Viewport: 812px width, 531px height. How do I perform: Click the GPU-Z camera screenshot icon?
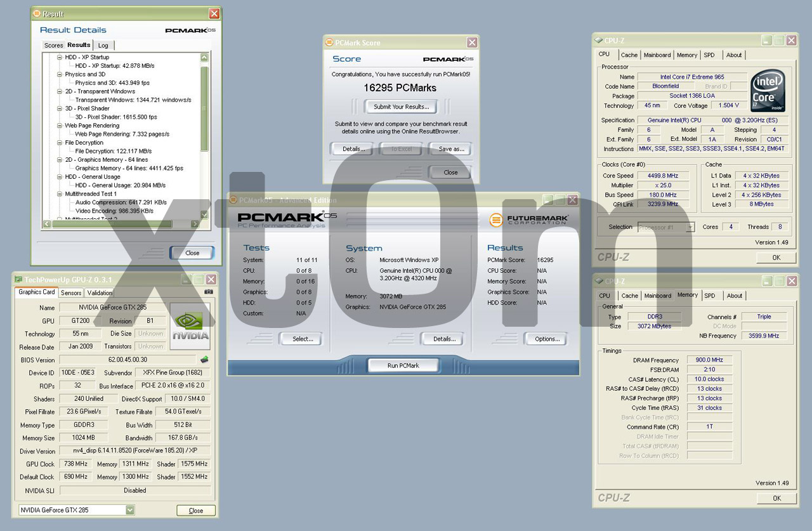[x=209, y=292]
